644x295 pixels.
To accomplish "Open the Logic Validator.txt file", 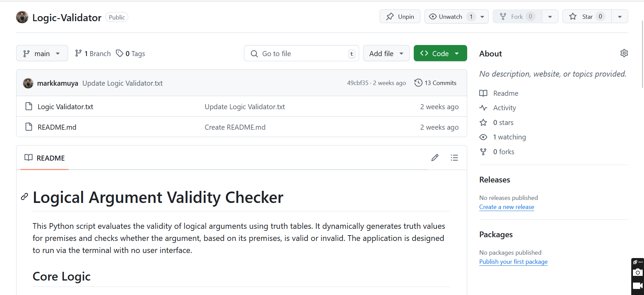I will 65,107.
